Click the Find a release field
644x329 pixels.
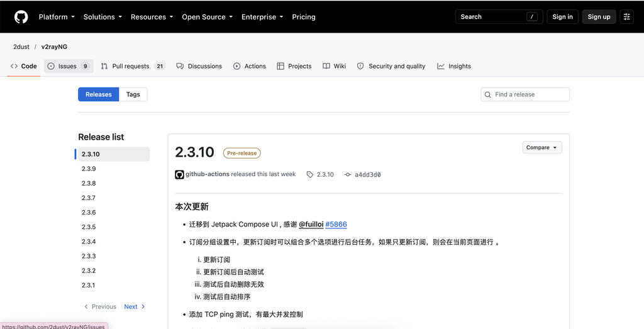tap(525, 94)
